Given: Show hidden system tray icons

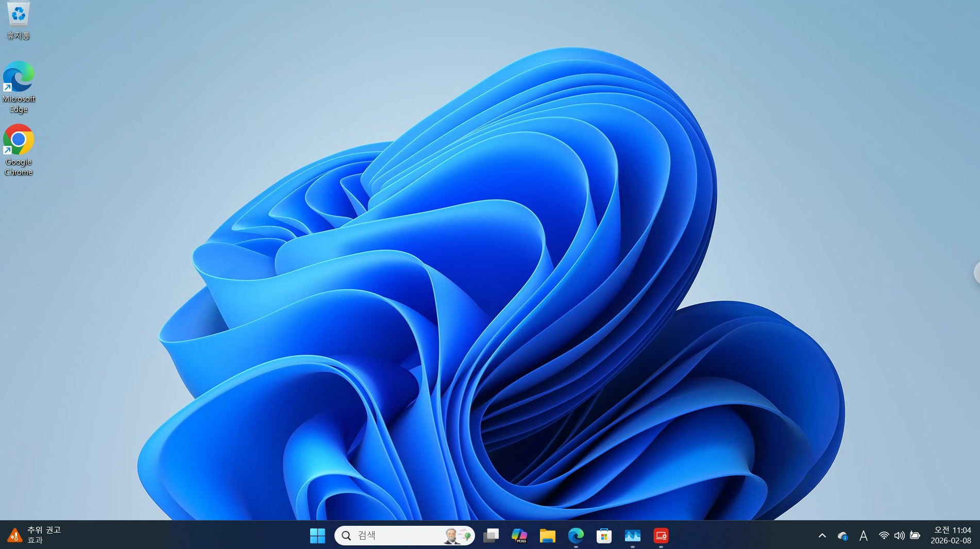Looking at the screenshot, I should point(822,536).
